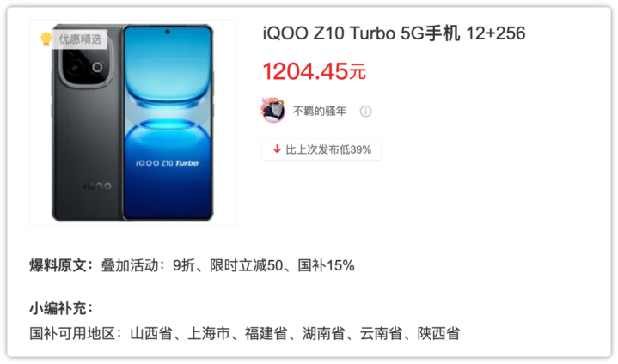
Task: Click 陕西省 in the region list
Action: pyautogui.click(x=438, y=333)
